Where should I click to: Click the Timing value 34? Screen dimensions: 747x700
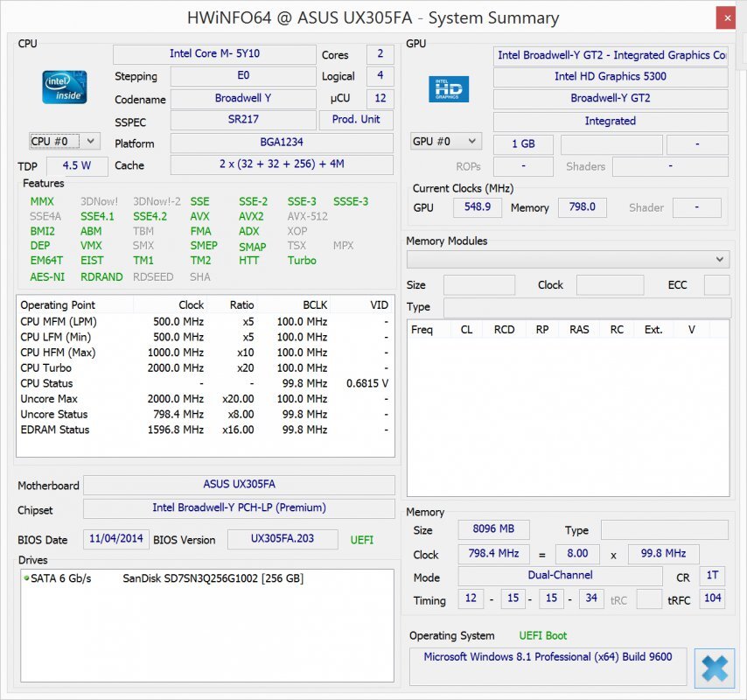pyautogui.click(x=591, y=598)
